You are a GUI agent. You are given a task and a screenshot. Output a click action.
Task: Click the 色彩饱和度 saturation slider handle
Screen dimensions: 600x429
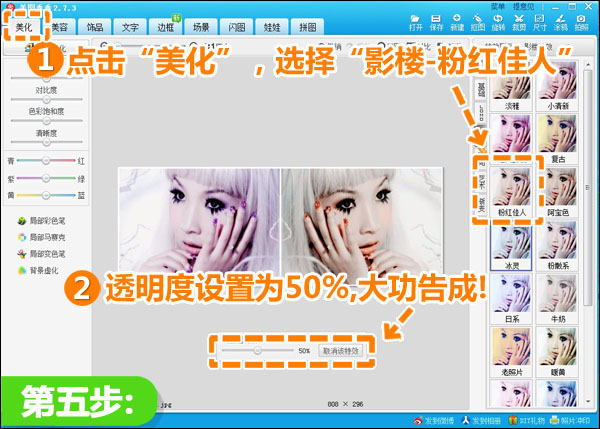click(x=47, y=121)
